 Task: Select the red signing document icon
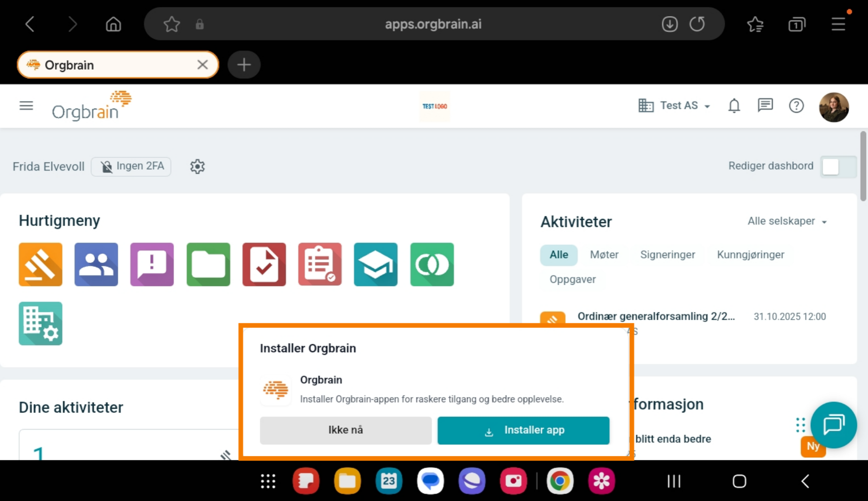[264, 264]
